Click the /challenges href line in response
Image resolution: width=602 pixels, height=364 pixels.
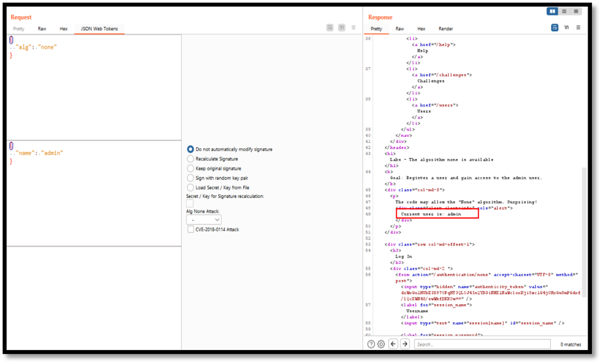pos(442,75)
